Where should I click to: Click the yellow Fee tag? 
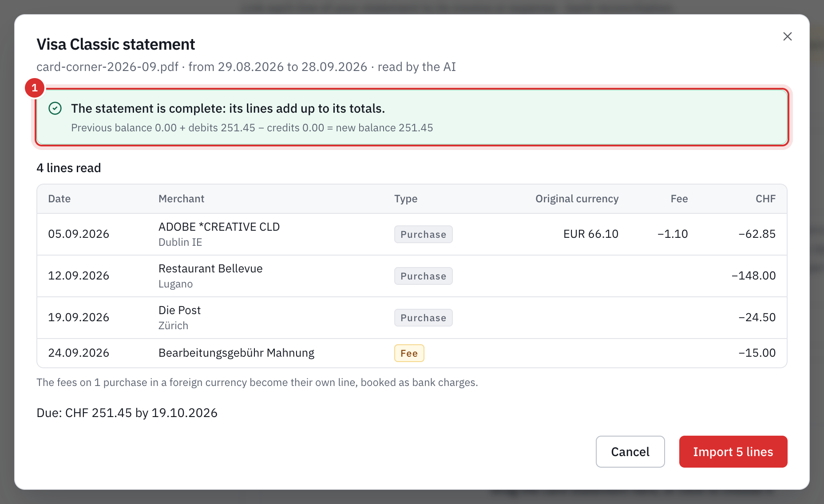pos(409,353)
